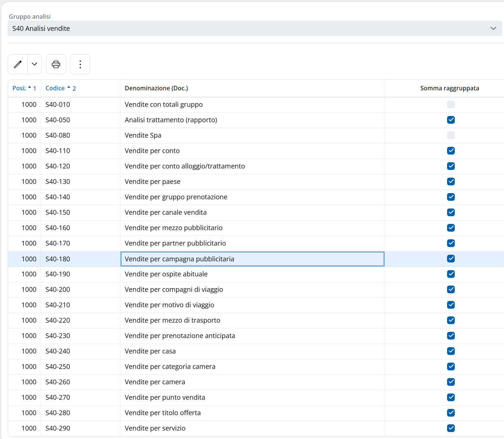Screen dimensions: 504x439
Task: Open the edit button dropdown arrow
Action: (x=35, y=64)
